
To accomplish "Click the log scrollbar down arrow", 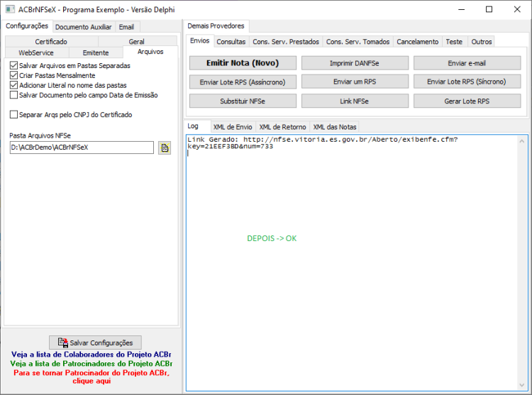I will pos(522,385).
